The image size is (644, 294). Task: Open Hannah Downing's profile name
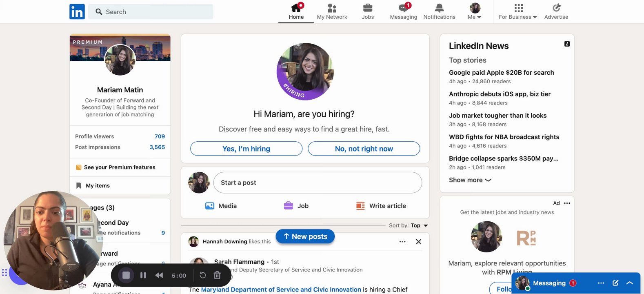[225, 242]
